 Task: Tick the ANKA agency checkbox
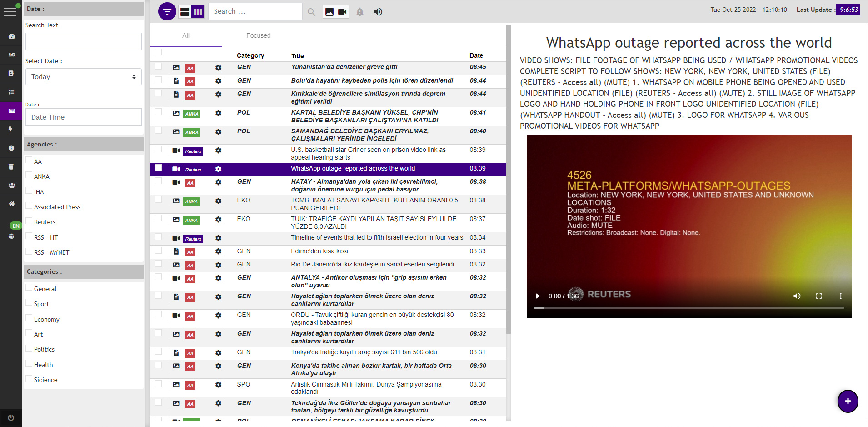pos(29,175)
